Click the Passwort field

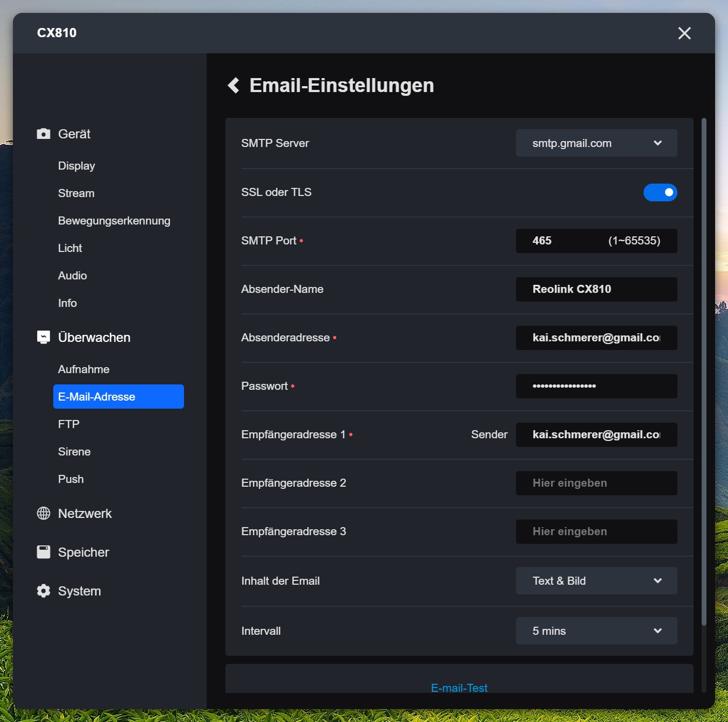click(596, 386)
